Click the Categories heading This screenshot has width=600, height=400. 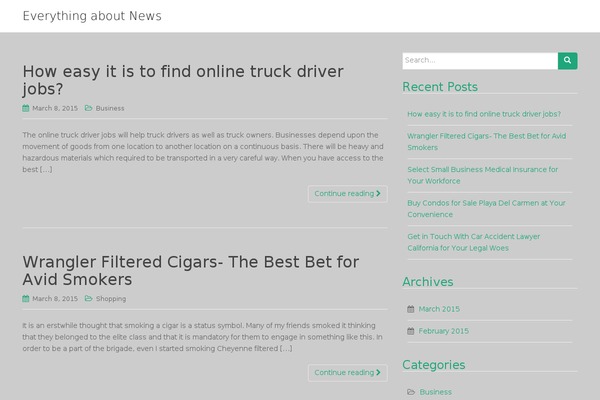coord(434,365)
